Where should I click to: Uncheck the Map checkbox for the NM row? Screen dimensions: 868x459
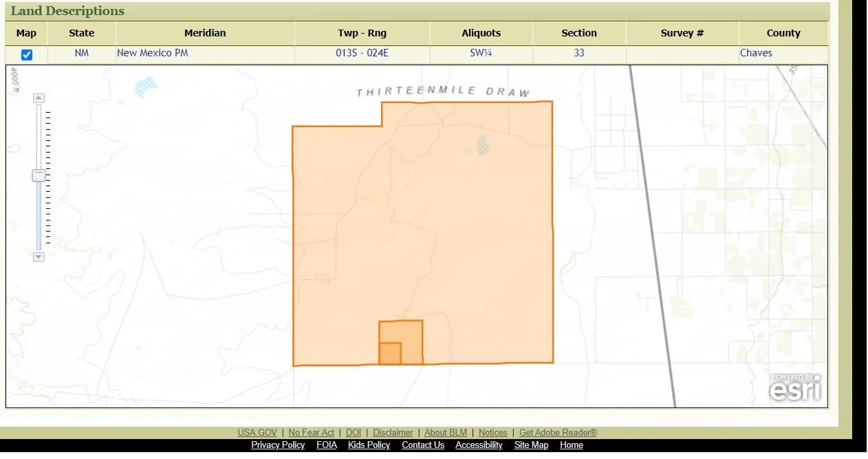point(27,55)
